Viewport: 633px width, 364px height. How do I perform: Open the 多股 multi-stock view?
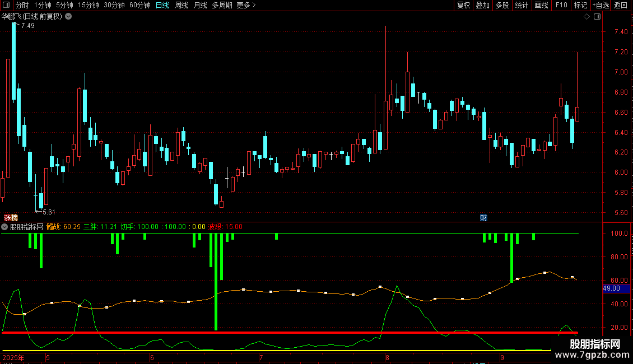[502, 5]
